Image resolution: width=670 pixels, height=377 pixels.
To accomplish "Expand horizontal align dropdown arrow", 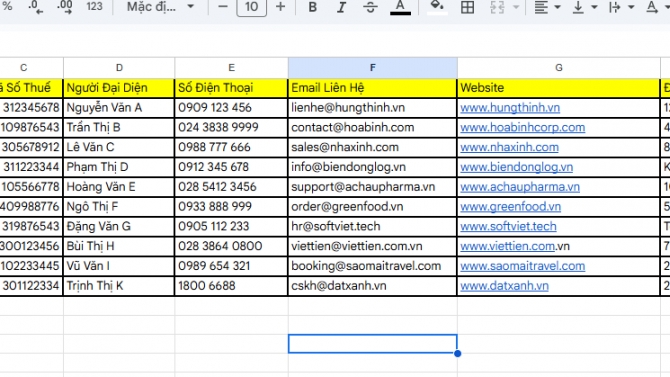I will (557, 7).
